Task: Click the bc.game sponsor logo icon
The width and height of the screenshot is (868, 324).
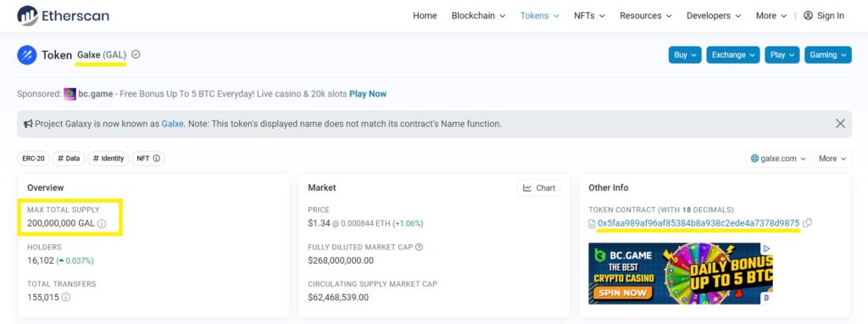Action: pyautogui.click(x=70, y=94)
